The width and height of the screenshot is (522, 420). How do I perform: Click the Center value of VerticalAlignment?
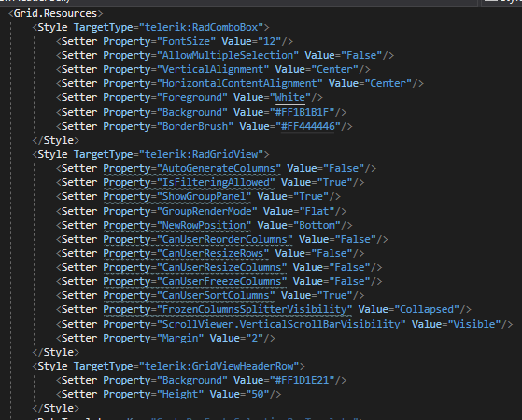tap(335, 69)
